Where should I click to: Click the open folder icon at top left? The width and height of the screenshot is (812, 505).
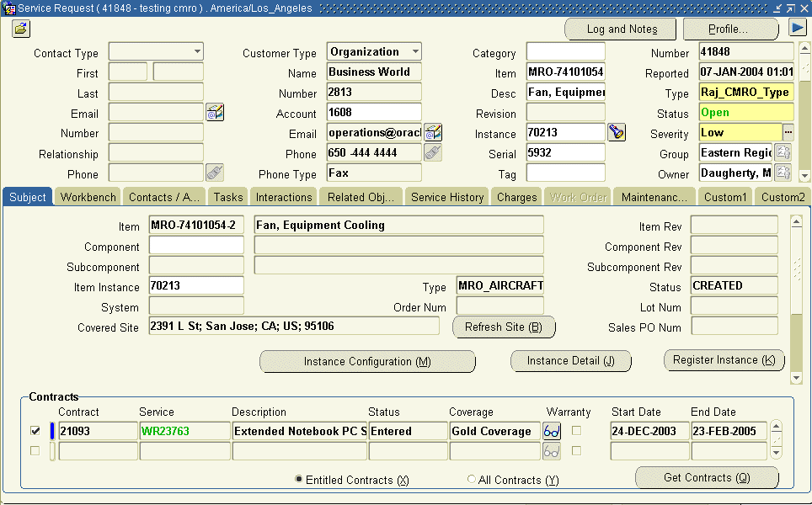coord(21,29)
